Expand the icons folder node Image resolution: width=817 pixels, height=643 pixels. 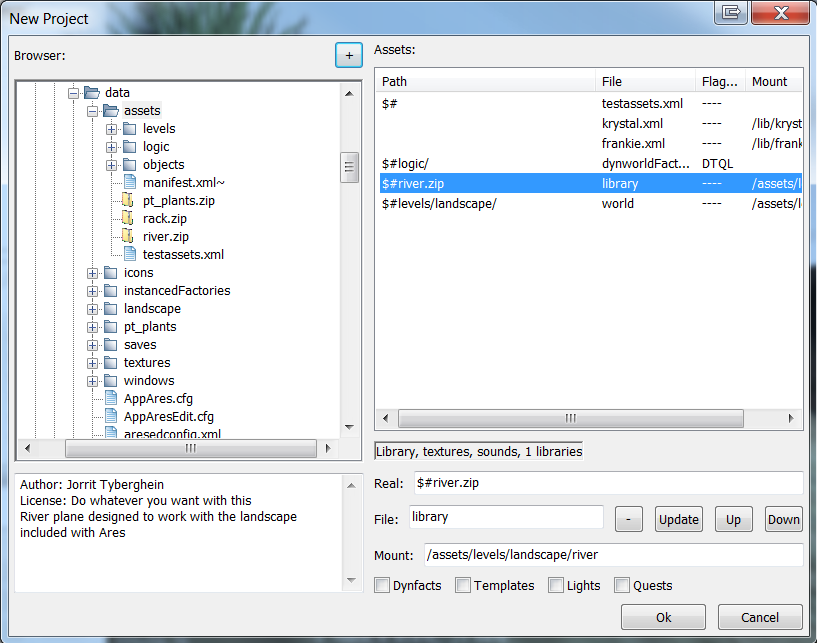92,272
